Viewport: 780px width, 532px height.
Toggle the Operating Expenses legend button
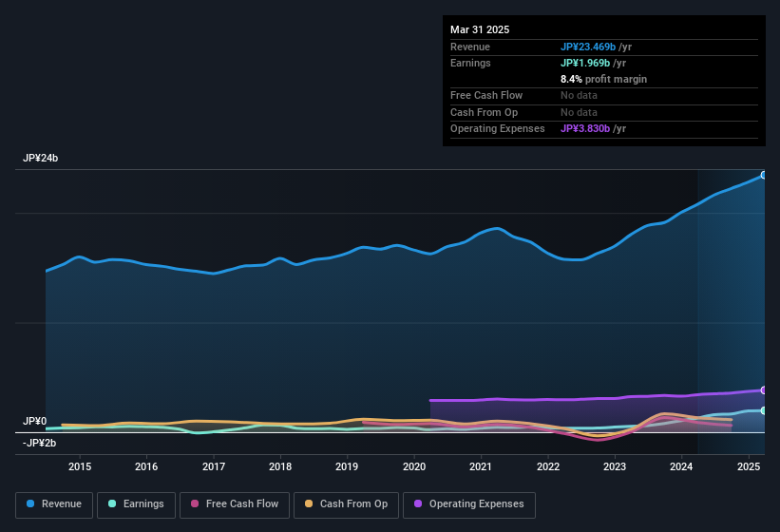[x=469, y=504]
